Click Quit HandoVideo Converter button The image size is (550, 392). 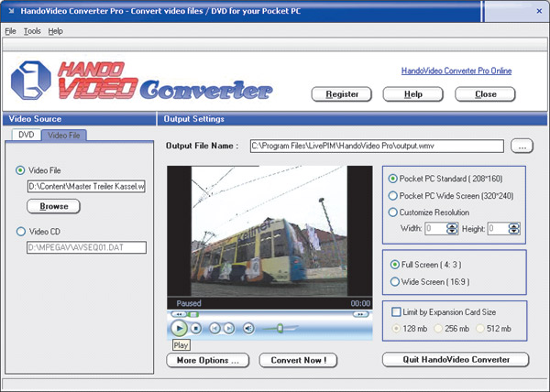[456, 360]
